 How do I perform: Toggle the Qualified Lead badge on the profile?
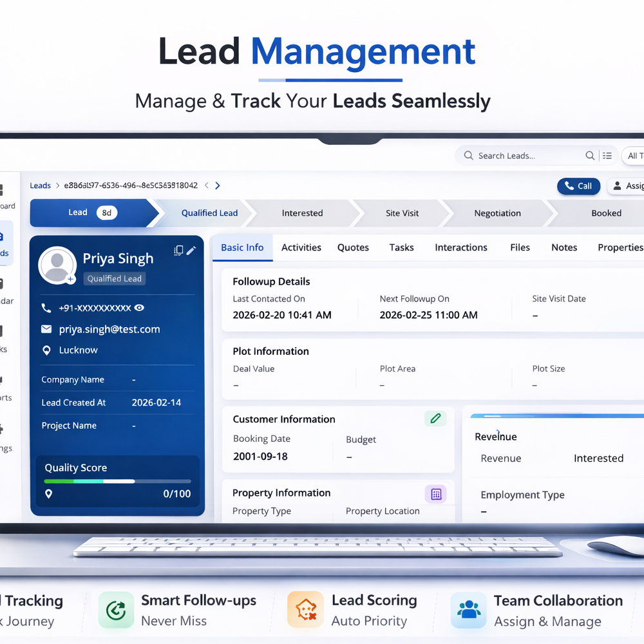(x=114, y=279)
